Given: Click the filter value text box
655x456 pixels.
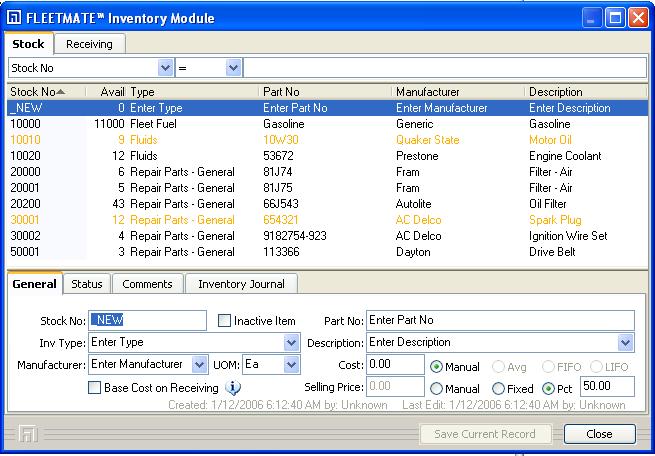Looking at the screenshot, I should click(x=445, y=68).
